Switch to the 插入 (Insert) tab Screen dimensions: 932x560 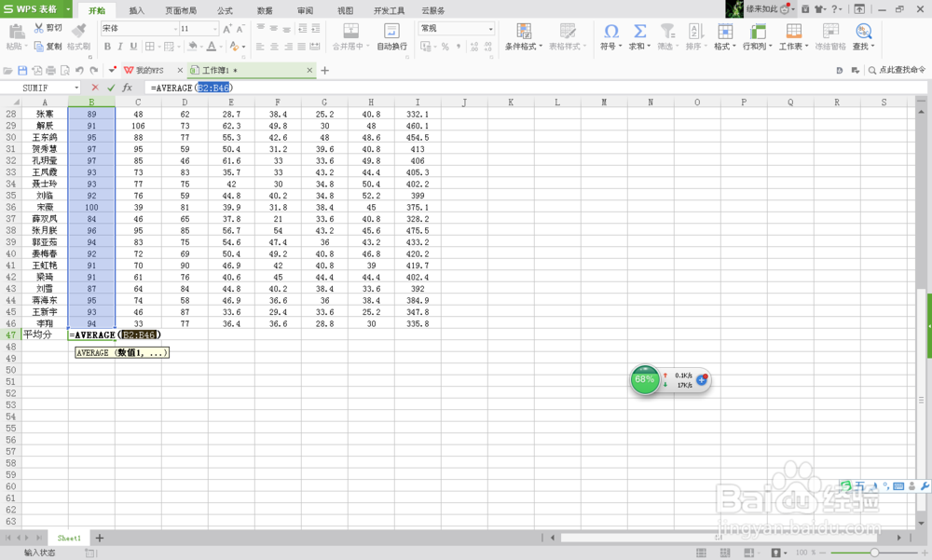point(137,10)
